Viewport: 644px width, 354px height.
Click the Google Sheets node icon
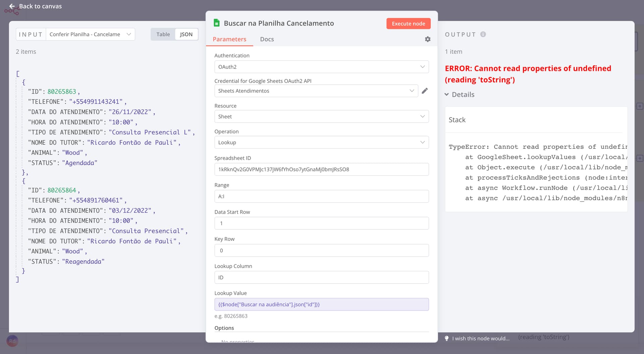coord(217,23)
